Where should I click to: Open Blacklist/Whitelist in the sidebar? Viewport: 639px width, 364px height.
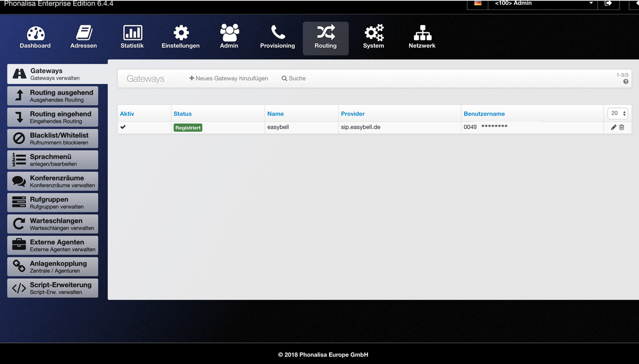(x=52, y=139)
